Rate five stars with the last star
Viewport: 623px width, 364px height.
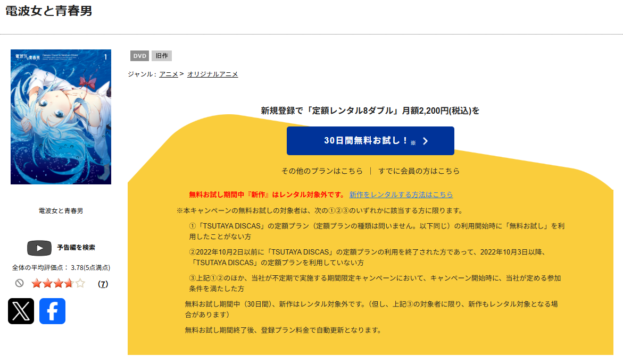point(80,283)
